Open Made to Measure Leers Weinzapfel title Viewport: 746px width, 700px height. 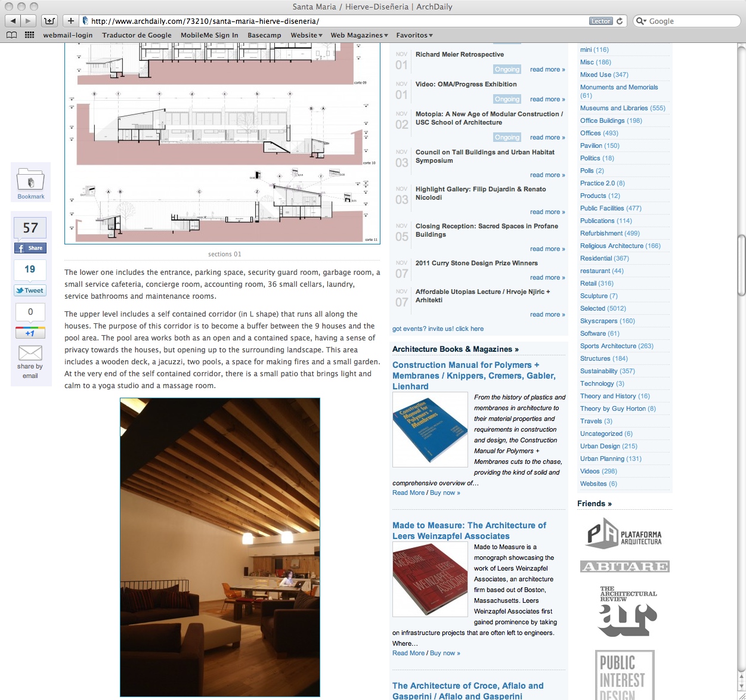tap(469, 531)
